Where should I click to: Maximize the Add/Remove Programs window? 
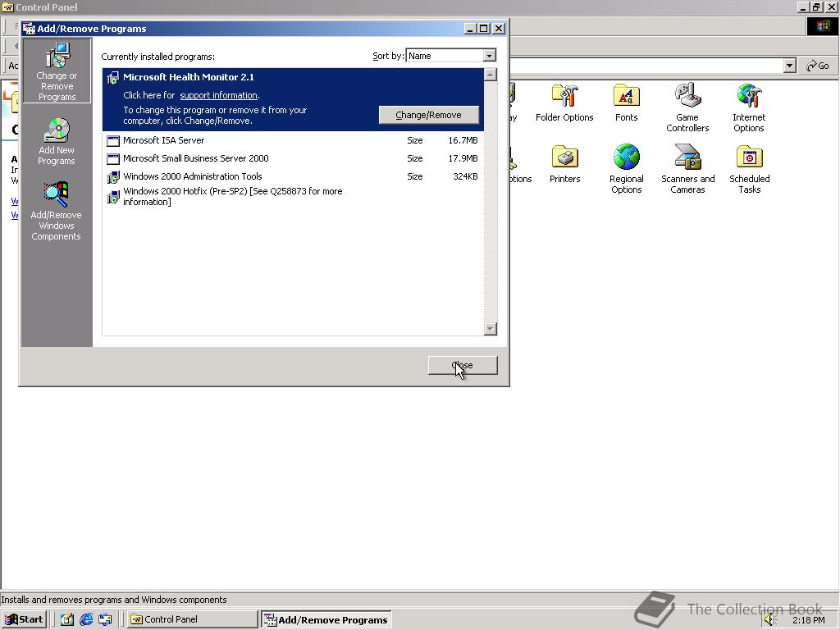point(484,29)
